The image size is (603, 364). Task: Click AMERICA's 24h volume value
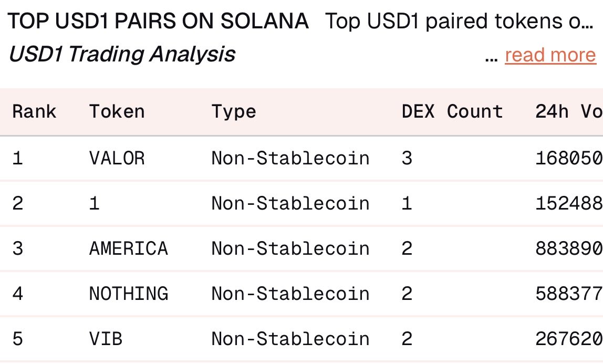[568, 248]
